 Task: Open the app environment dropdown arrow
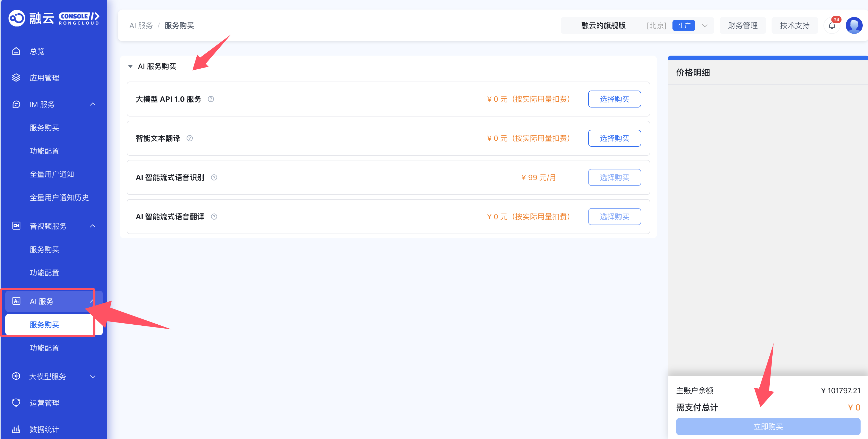(705, 26)
